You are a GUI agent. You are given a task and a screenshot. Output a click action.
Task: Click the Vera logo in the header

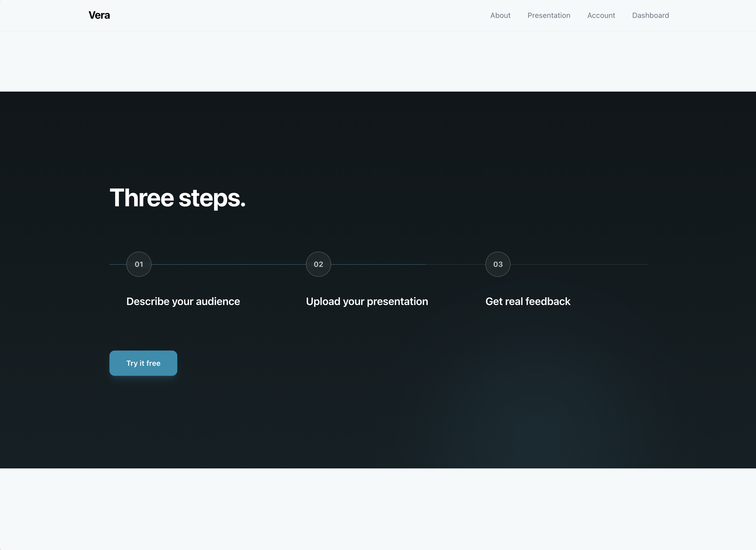pos(99,15)
